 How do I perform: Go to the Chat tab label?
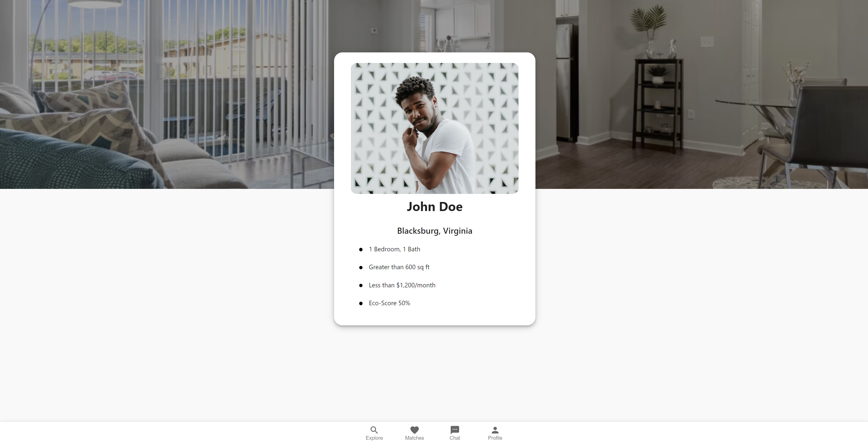455,438
